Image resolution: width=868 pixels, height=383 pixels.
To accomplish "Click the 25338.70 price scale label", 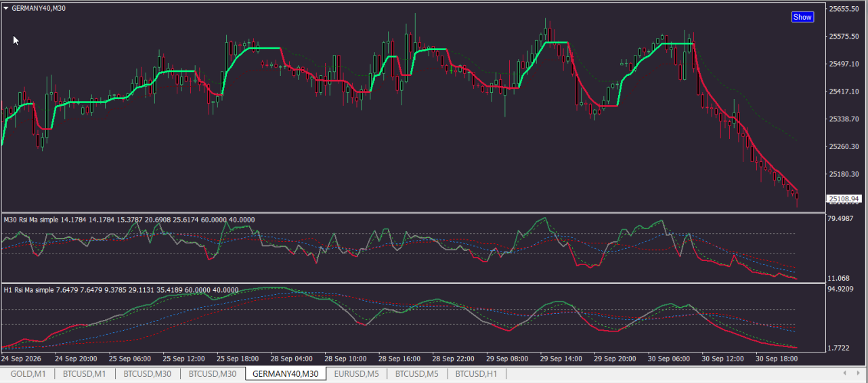I will point(844,119).
